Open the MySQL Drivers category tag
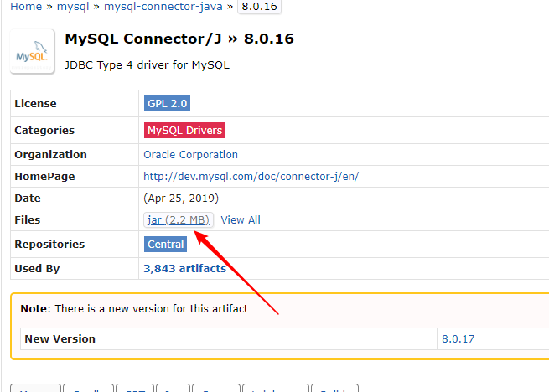The height and width of the screenshot is (392, 549). [184, 130]
